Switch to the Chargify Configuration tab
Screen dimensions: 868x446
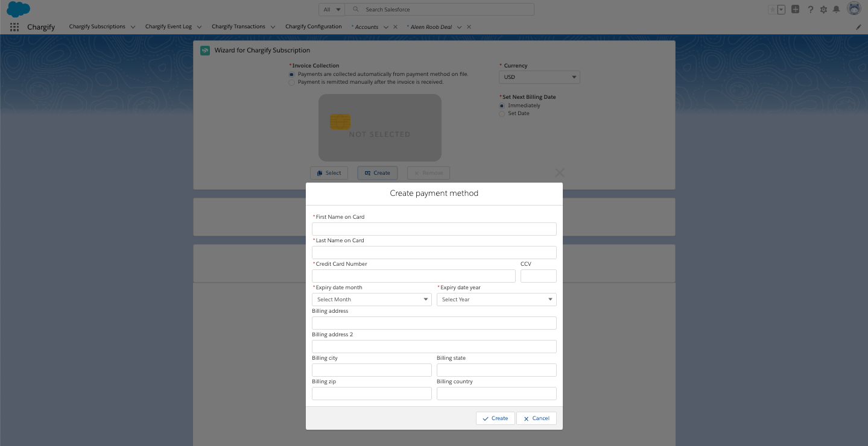313,27
